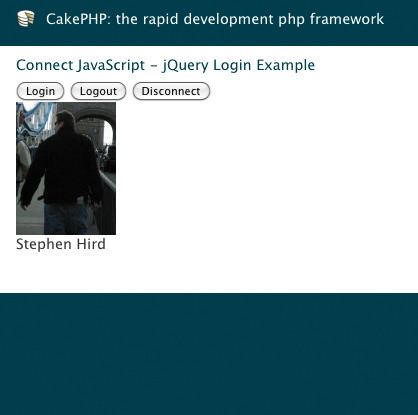
Task: Select the Logout button
Action: [98, 91]
